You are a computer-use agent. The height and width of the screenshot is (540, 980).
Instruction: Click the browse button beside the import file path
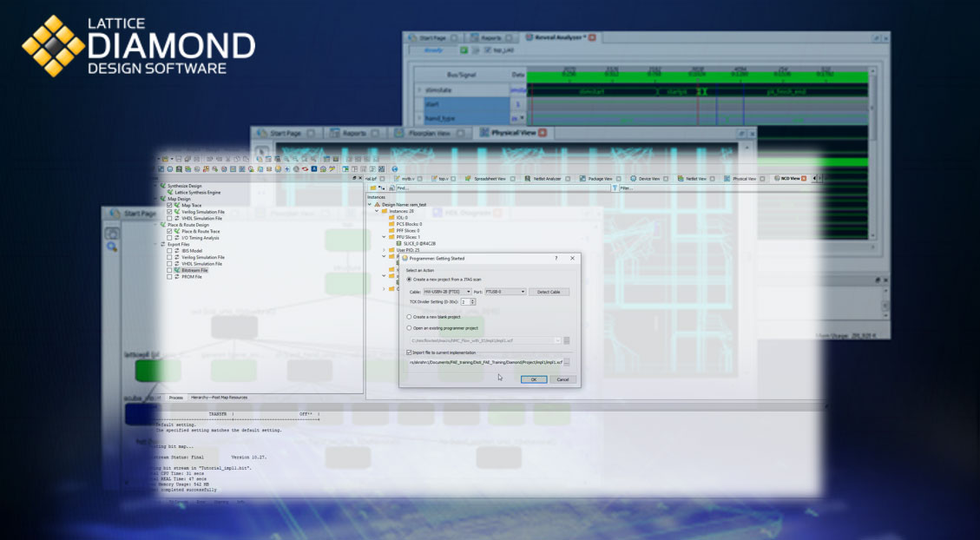(567, 362)
